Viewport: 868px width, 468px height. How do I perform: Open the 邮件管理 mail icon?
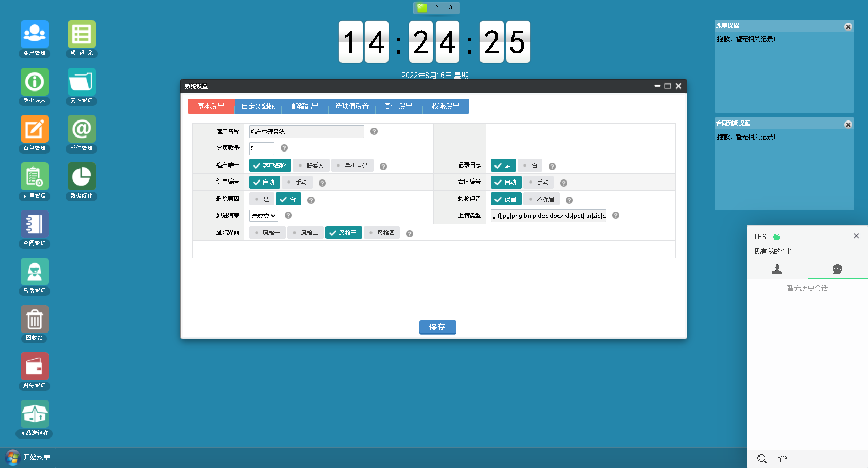pos(82,129)
